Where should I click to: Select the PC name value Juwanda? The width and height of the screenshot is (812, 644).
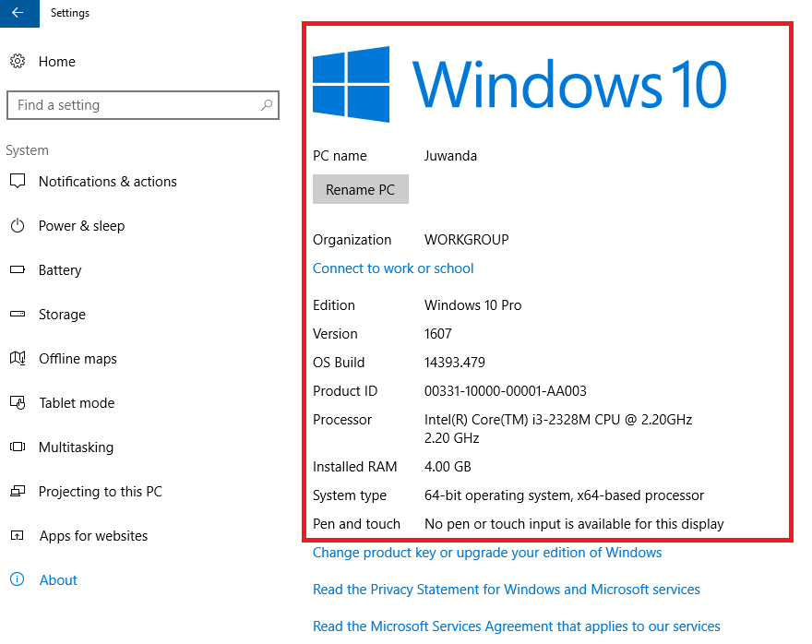450,156
